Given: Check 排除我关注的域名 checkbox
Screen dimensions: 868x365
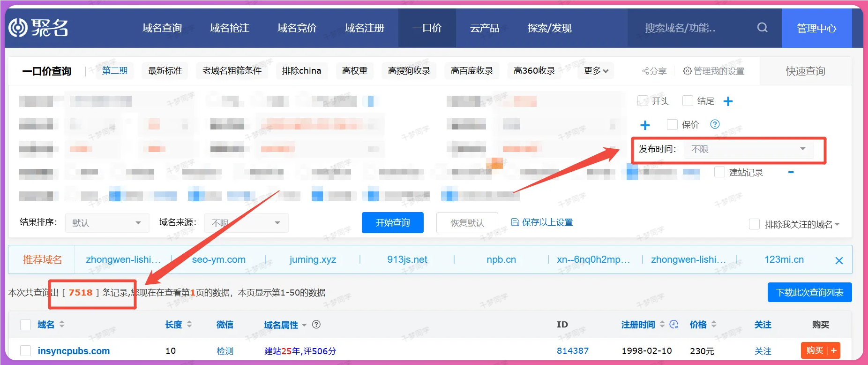Looking at the screenshot, I should point(754,224).
